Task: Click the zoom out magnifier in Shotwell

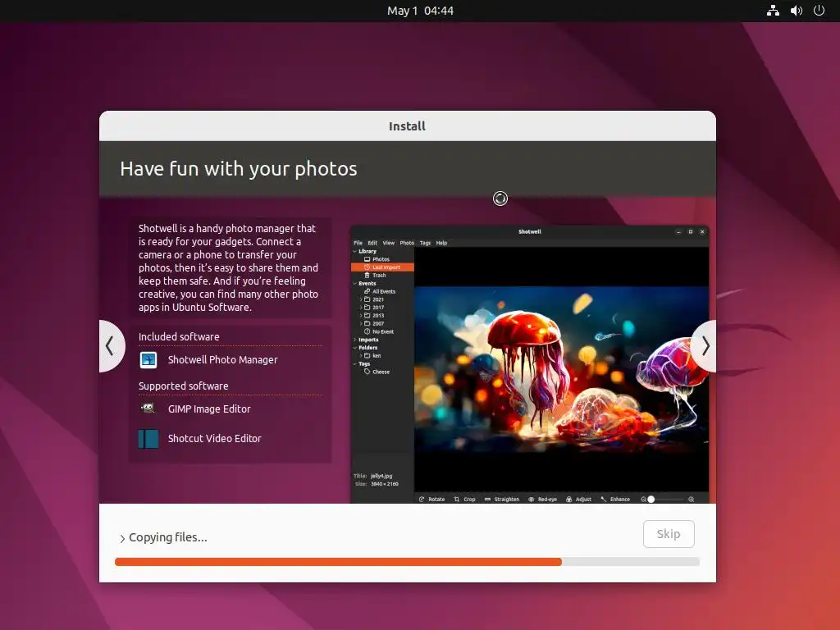Action: (x=643, y=500)
